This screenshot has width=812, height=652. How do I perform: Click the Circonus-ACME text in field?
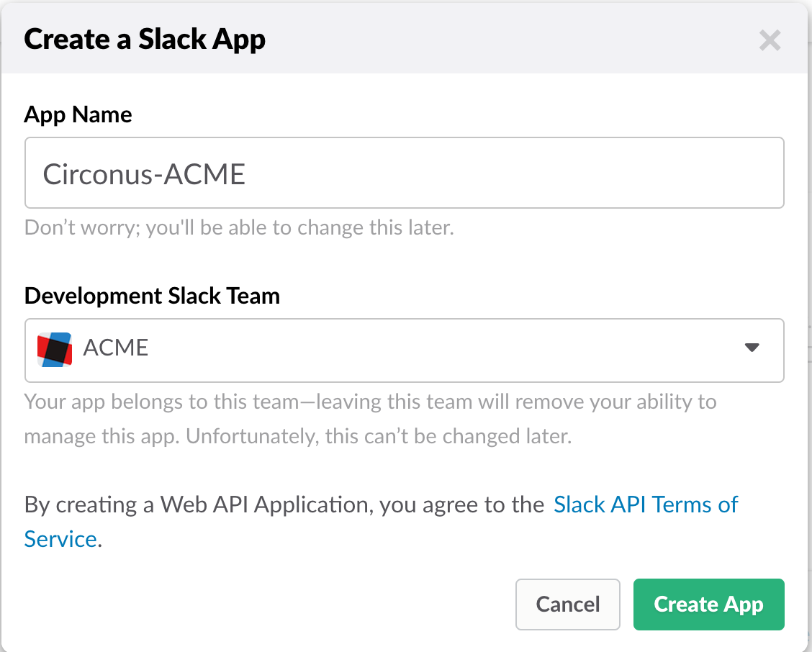pyautogui.click(x=144, y=174)
